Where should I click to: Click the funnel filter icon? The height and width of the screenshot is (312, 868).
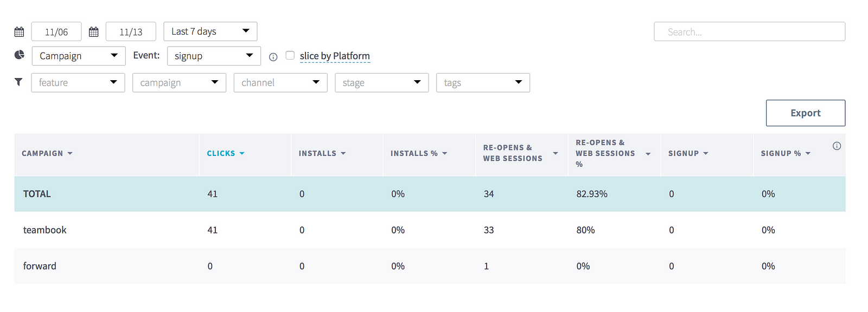pyautogui.click(x=18, y=82)
